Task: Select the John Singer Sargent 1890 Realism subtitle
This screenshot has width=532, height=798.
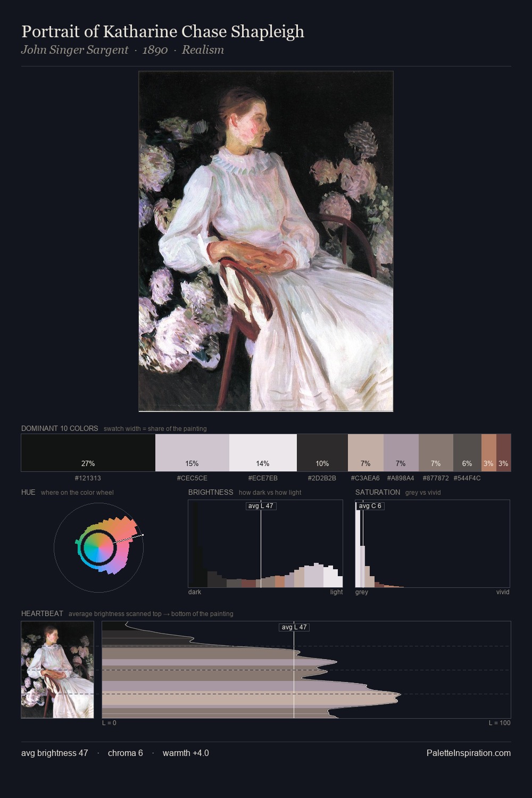Action: pyautogui.click(x=122, y=50)
